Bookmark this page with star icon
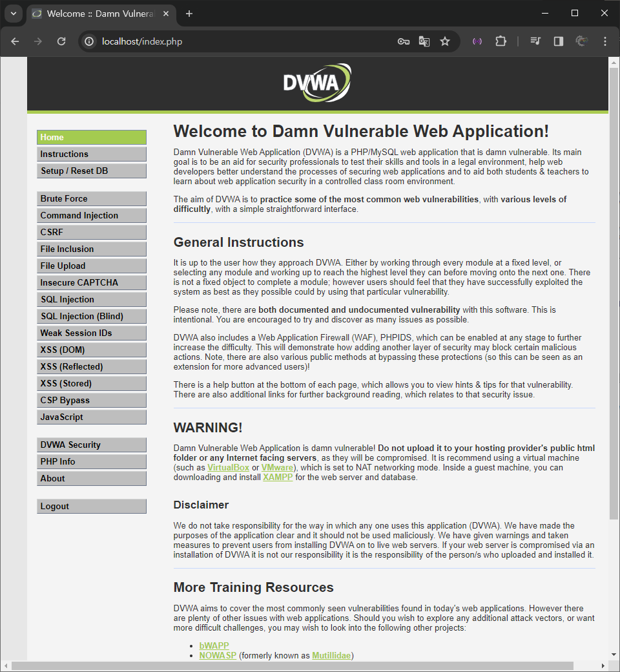Image resolution: width=620 pixels, height=672 pixels. [445, 41]
